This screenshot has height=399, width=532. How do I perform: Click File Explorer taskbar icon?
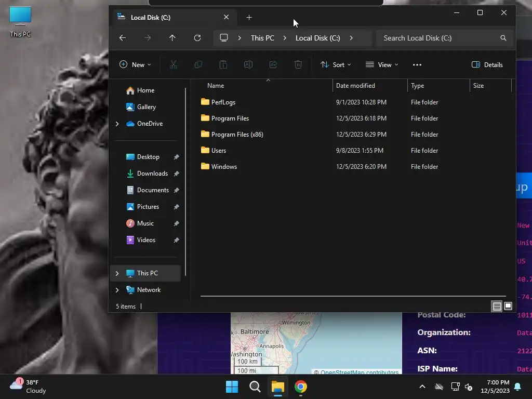click(277, 387)
